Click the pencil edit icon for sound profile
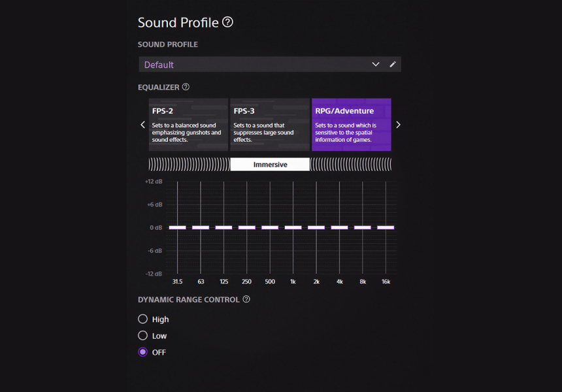Image resolution: width=562 pixels, height=392 pixels. click(393, 65)
